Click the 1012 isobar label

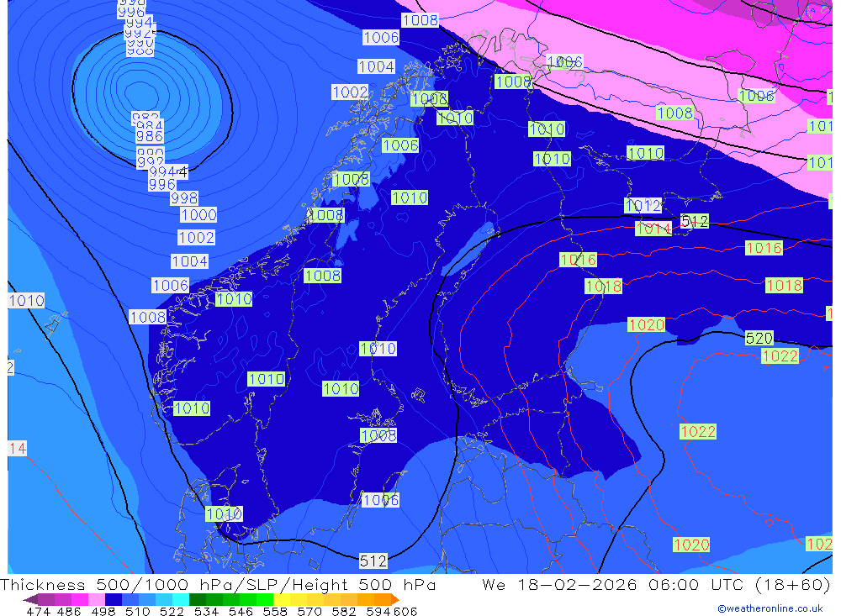tap(643, 205)
